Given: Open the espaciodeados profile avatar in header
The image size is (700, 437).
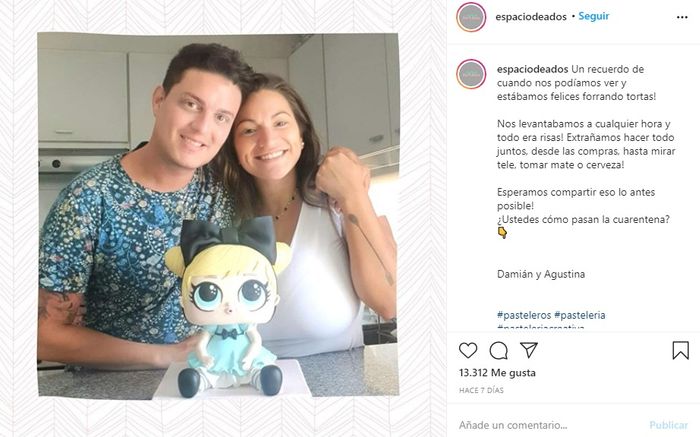Looking at the screenshot, I should [471, 17].
